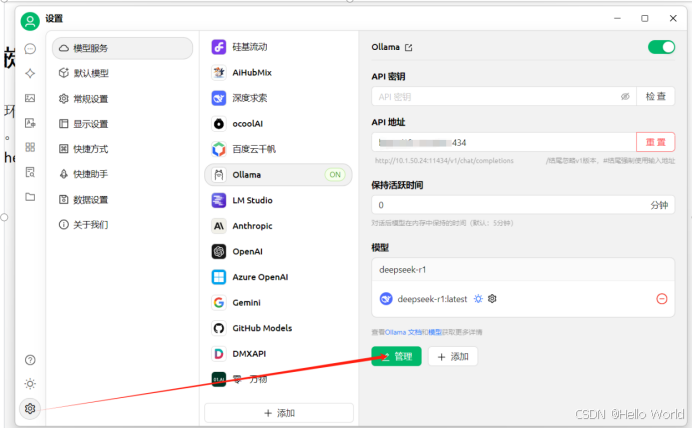Open the knowledge base sidebar icon

[x=30, y=172]
